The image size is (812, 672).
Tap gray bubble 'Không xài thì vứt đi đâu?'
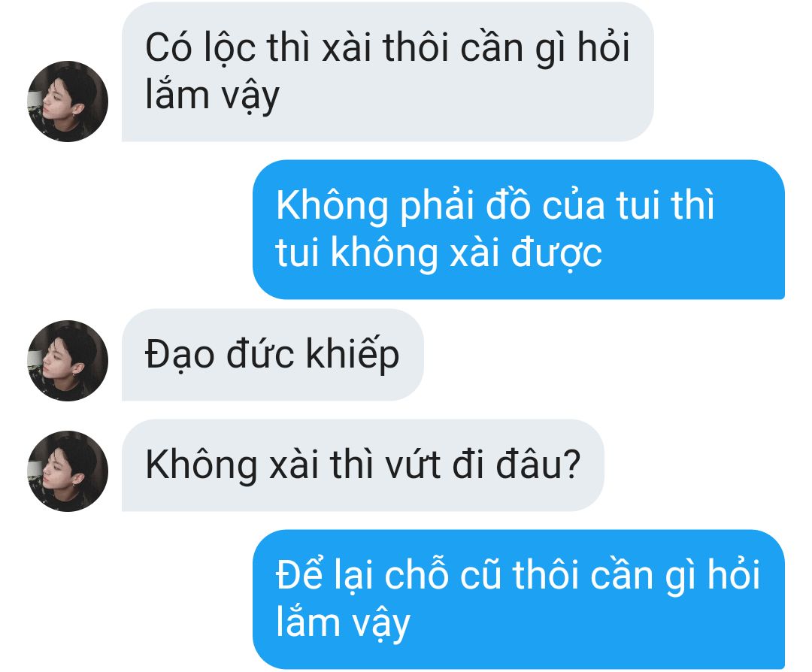click(362, 465)
